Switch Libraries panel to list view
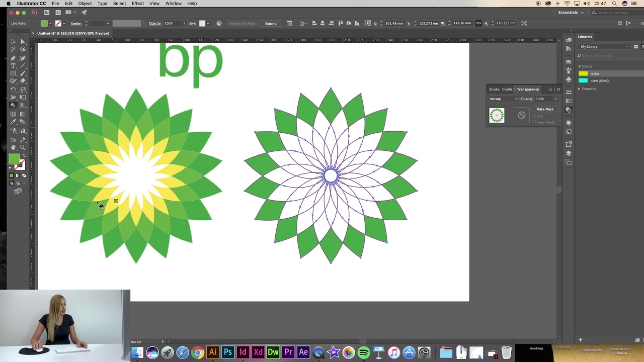644x362 pixels. [x=642, y=47]
